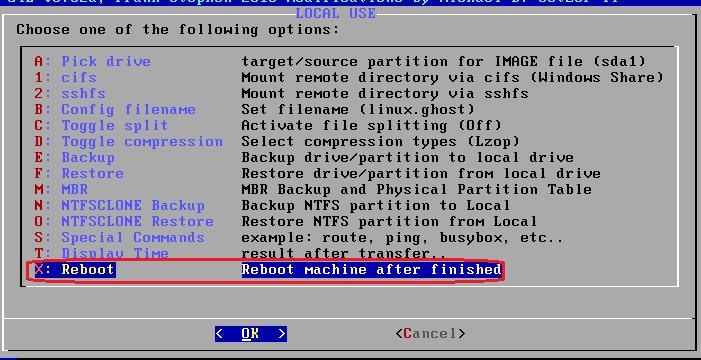
Task: Click 'target/source partition for IMAGE file (sda1)' text
Action: (x=444, y=61)
